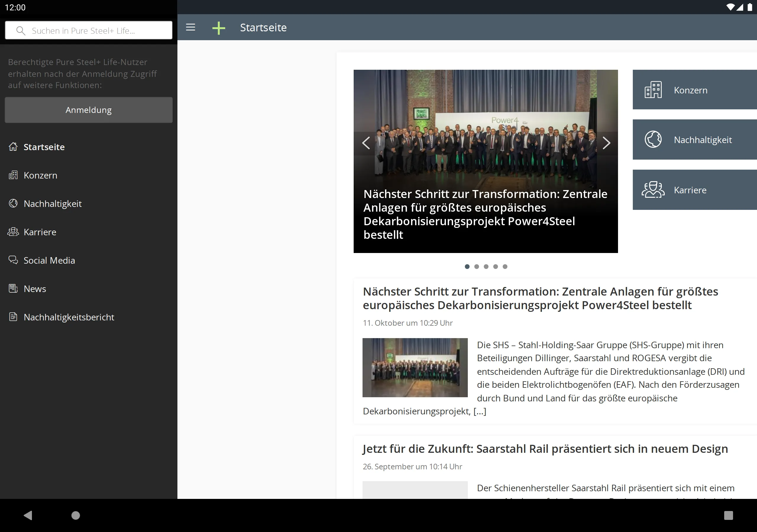This screenshot has width=757, height=532.
Task: Select first carousel dot
Action: click(467, 266)
